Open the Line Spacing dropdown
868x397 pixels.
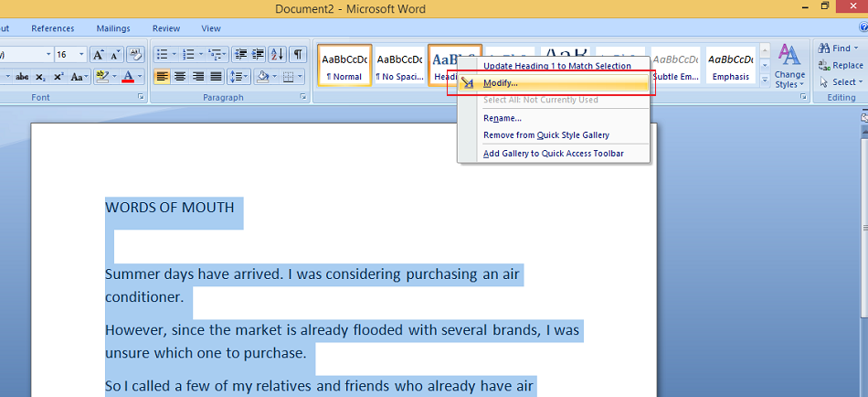pos(238,77)
